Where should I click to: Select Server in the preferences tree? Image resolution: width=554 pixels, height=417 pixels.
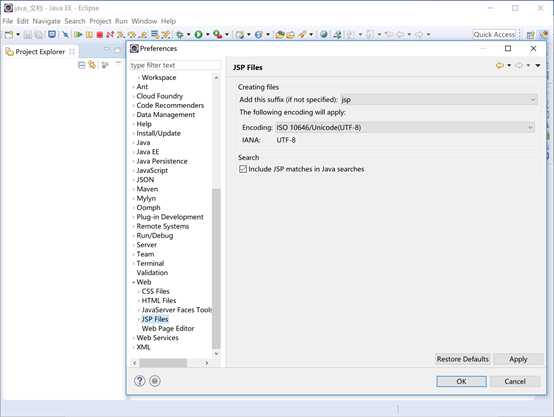pyautogui.click(x=147, y=245)
